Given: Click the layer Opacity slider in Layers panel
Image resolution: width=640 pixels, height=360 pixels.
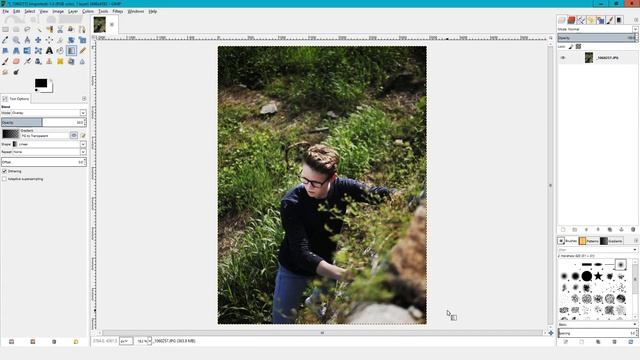Looking at the screenshot, I should pos(598,38).
